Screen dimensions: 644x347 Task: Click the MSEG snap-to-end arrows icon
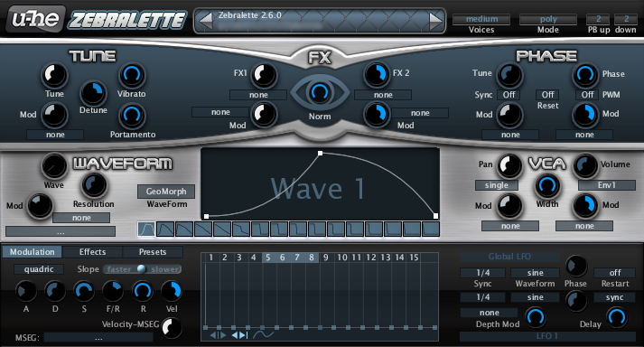coord(239,335)
